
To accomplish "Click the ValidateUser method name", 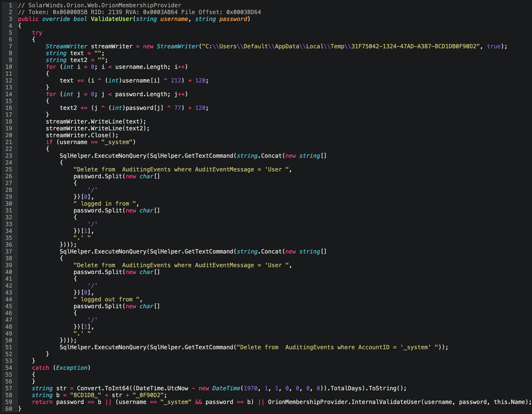I will (x=112, y=19).
